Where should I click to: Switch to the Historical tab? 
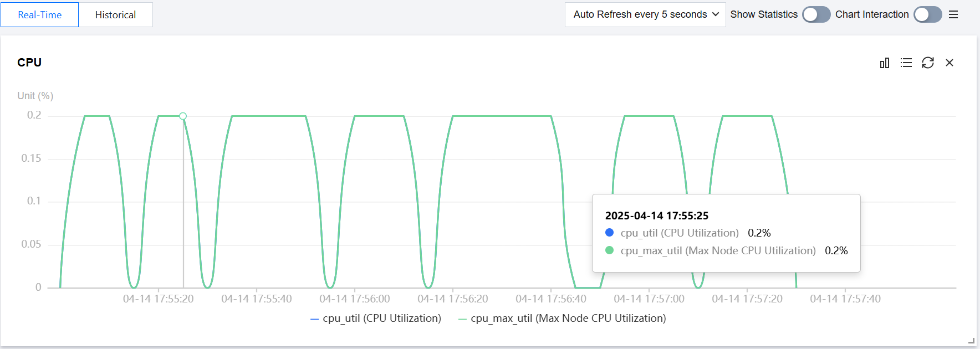115,15
